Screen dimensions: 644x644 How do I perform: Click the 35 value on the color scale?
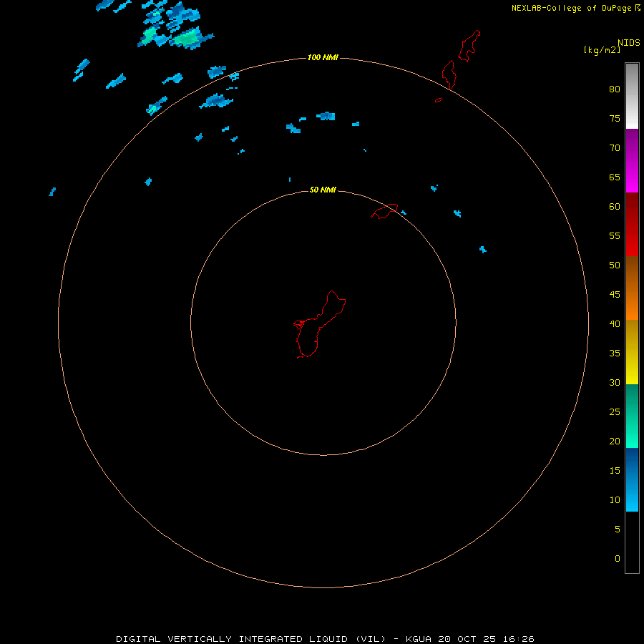[x=615, y=353]
